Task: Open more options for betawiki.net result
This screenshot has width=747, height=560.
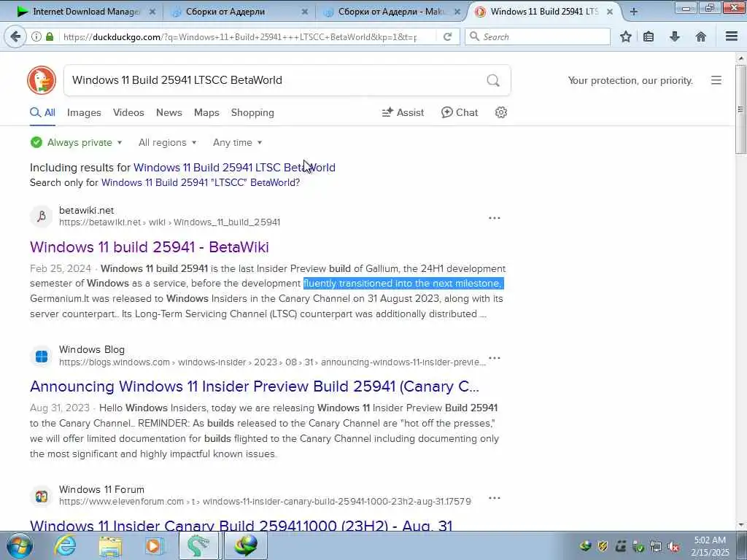Action: tap(495, 218)
